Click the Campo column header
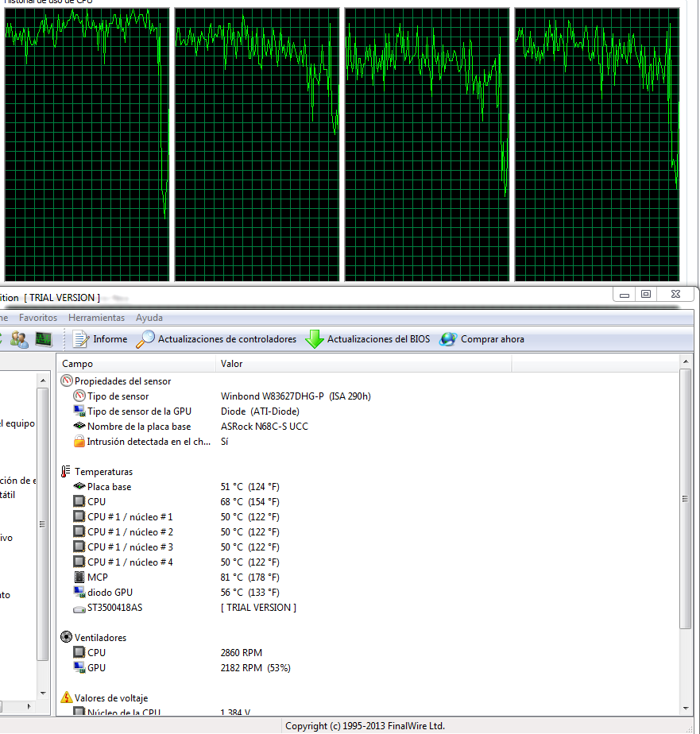Screen dimensions: 700x734 [136, 364]
